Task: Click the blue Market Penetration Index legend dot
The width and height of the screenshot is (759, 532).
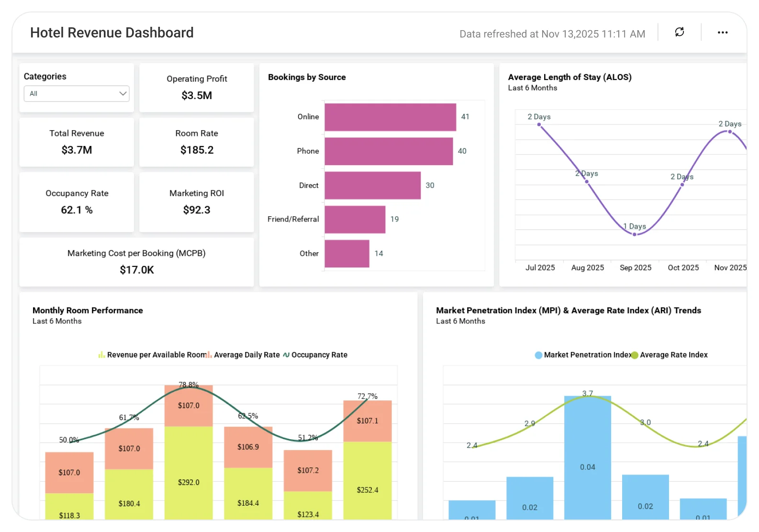Action: [x=538, y=355]
